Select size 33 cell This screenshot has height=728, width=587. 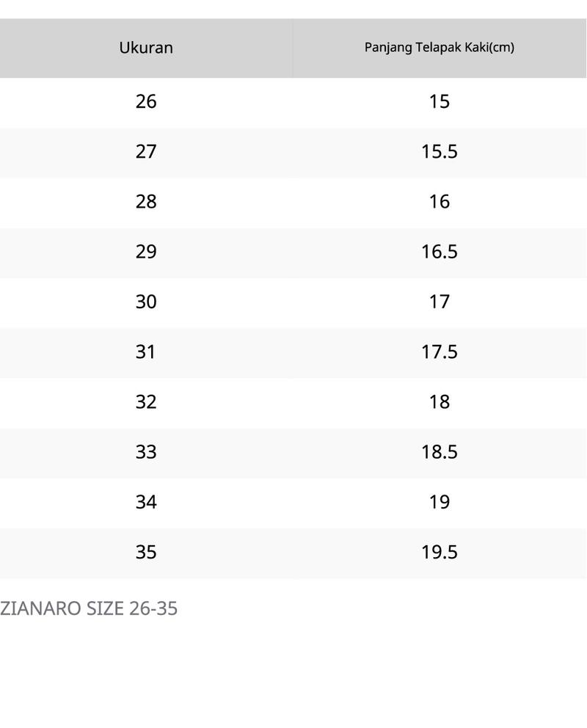146,453
